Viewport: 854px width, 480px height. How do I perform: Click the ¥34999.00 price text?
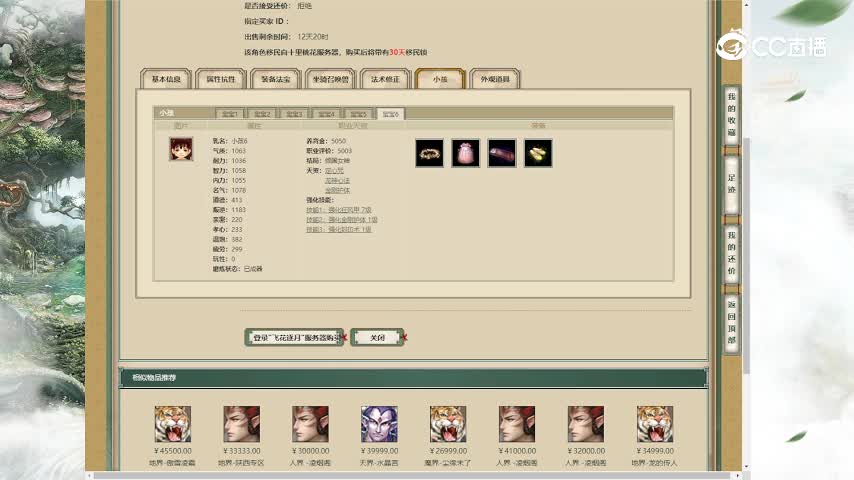click(655, 451)
